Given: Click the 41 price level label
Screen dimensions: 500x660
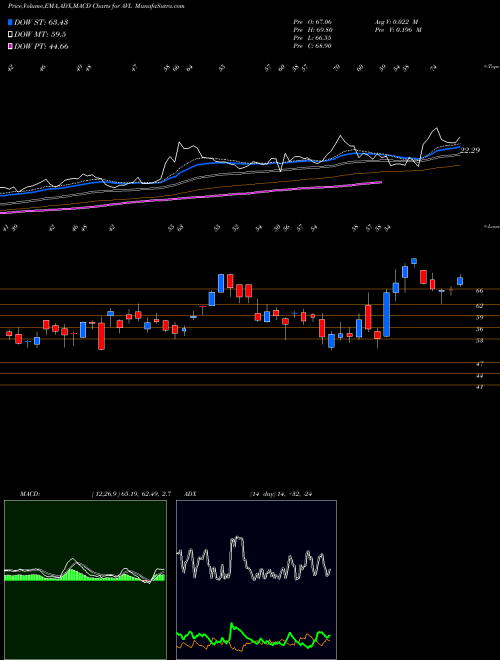Looking at the screenshot, I should coord(479,386).
